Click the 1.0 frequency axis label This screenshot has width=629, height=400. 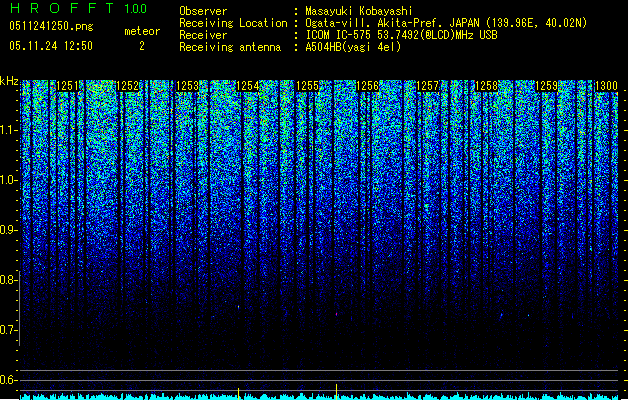click(x=8, y=180)
